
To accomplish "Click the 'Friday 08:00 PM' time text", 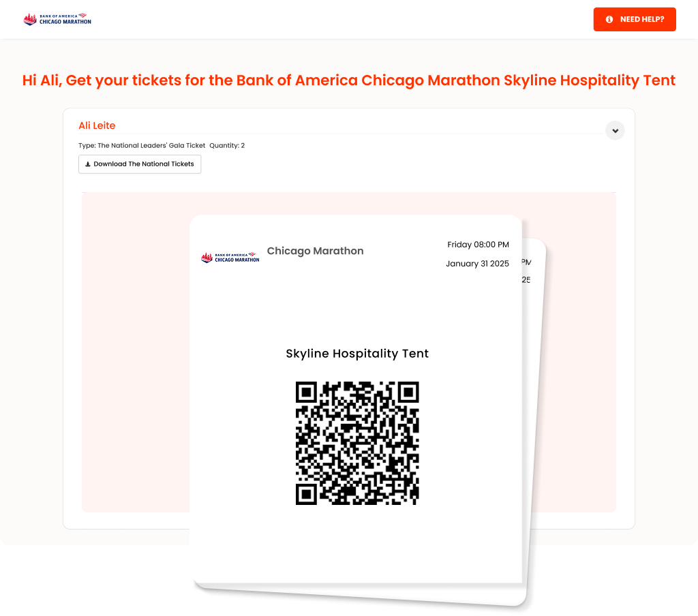I will click(x=478, y=245).
